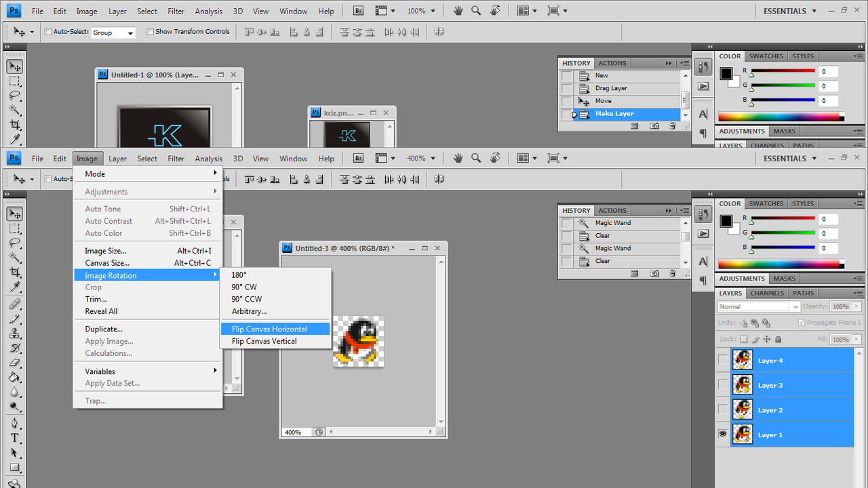Screen dimensions: 868x488
Task: Toggle Propagate Frame 1 checkbox
Action: [x=802, y=323]
